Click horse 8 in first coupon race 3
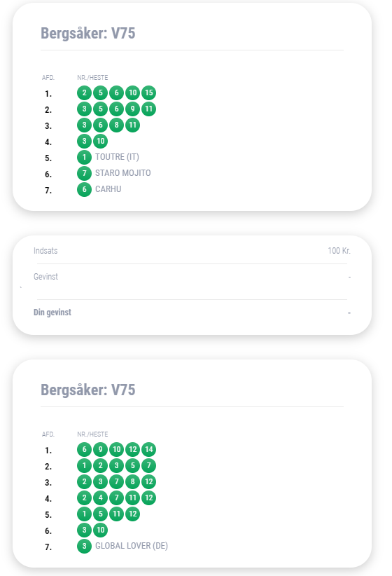 point(116,125)
